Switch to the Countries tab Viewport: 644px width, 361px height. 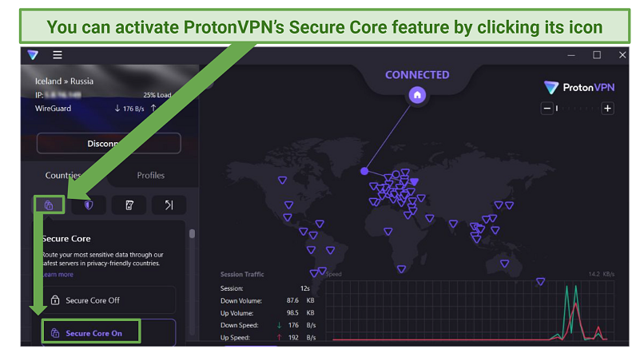[x=63, y=176]
